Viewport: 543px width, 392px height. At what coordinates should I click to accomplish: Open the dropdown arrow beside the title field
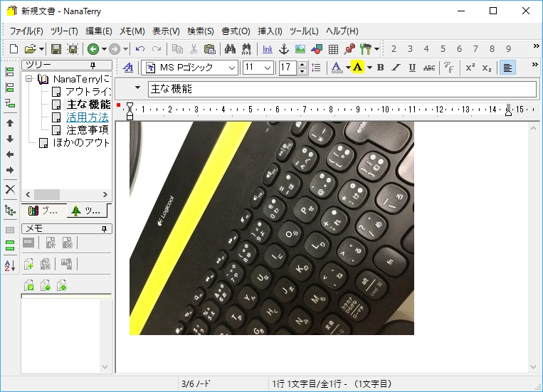click(x=137, y=88)
